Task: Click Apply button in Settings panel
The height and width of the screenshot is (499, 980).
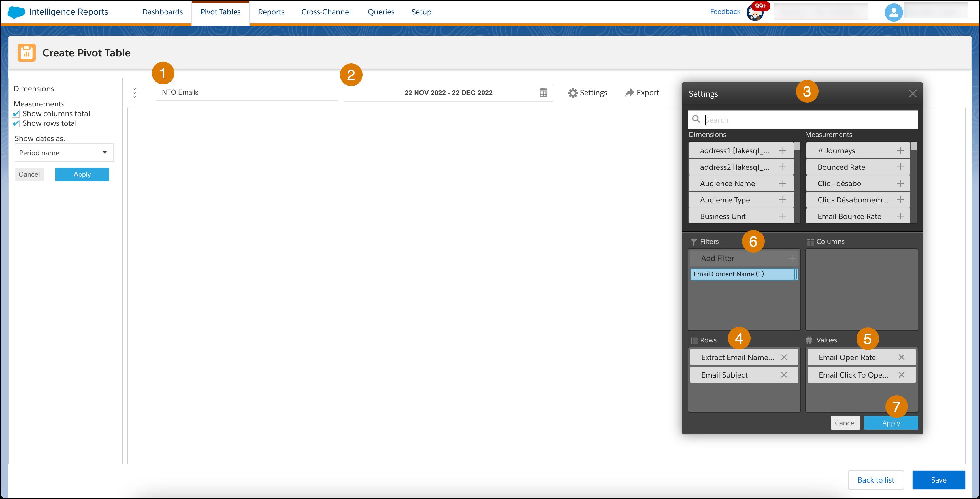Action: [891, 423]
